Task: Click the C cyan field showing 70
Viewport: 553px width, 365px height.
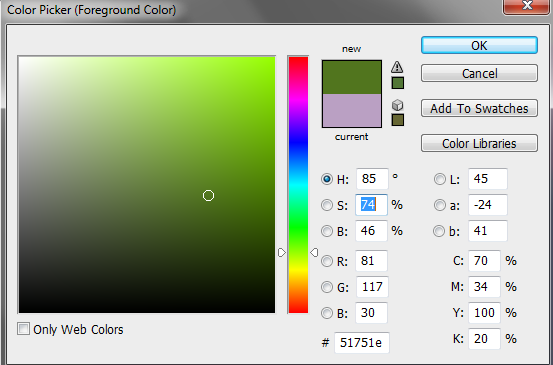Action: [485, 261]
